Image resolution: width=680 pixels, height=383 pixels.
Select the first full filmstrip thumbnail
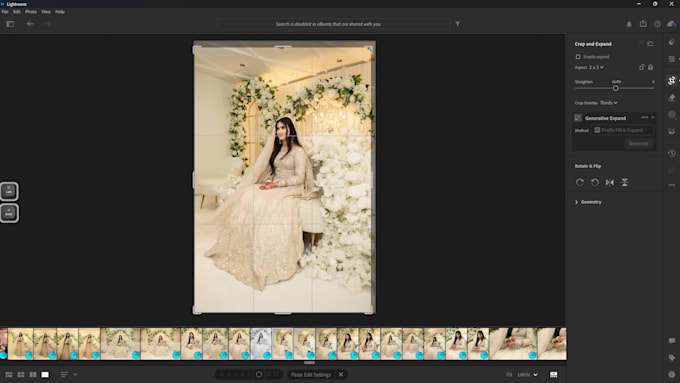coord(20,344)
